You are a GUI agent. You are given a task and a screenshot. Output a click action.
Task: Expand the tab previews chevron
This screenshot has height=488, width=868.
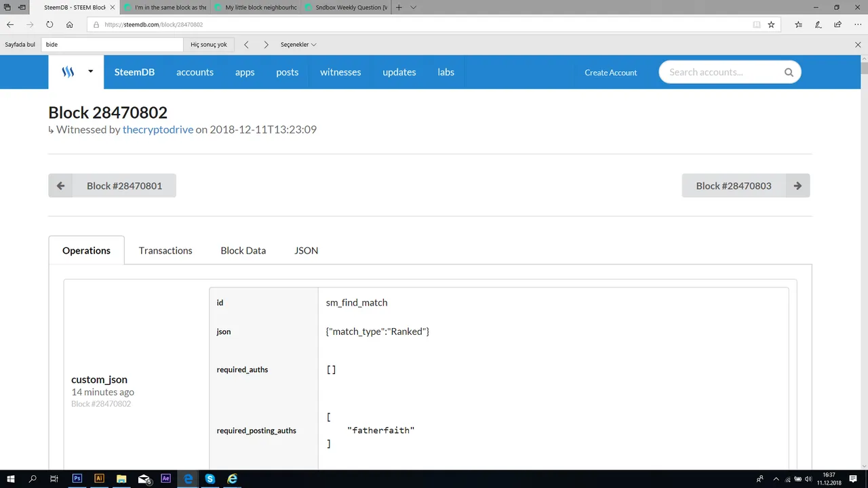(414, 7)
